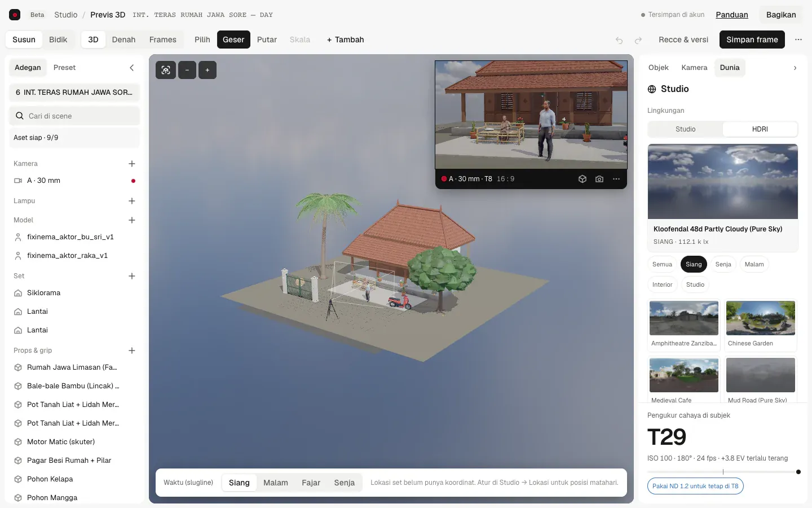Screen dimensions: 812x508
Task: Switch to Denah view
Action: click(123, 40)
